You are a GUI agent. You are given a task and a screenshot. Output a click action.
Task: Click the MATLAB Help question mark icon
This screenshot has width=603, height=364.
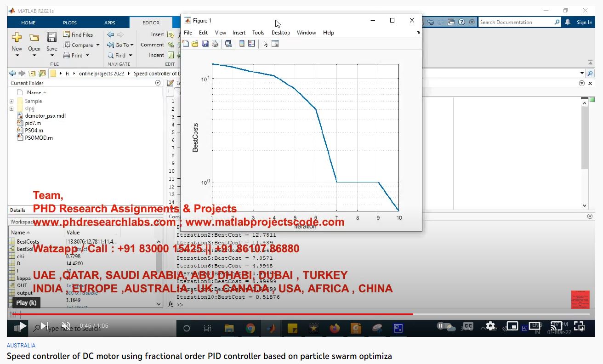click(461, 22)
